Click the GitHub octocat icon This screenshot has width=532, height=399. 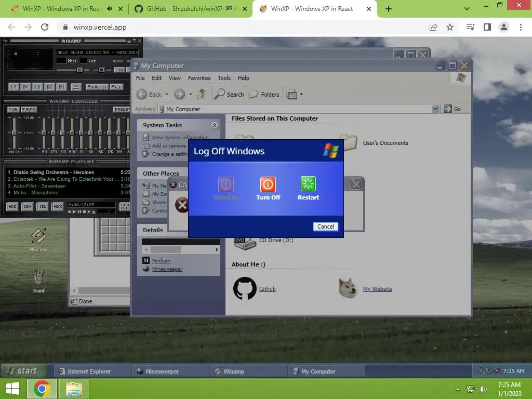click(x=245, y=288)
